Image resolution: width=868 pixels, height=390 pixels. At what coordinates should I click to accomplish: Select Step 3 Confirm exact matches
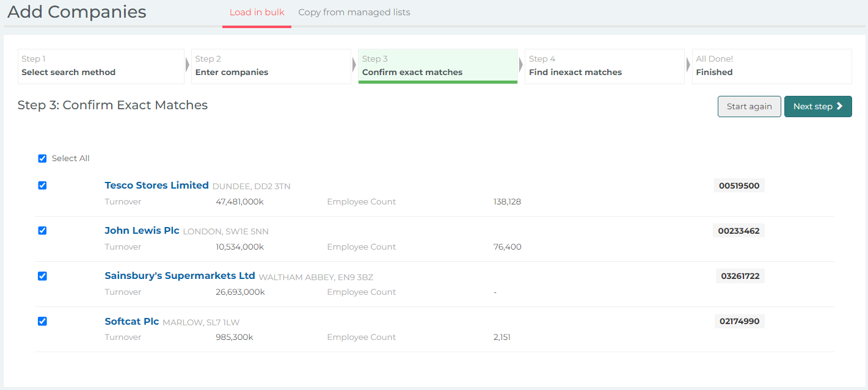click(438, 66)
